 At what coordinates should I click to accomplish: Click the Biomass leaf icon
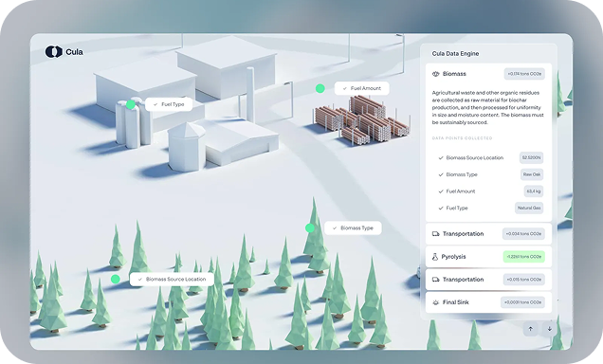coord(436,74)
